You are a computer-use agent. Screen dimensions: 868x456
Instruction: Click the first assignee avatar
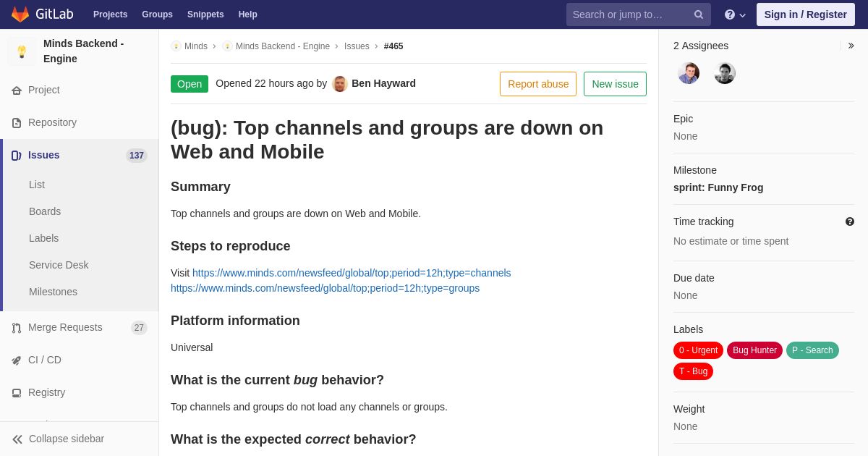[x=689, y=73]
